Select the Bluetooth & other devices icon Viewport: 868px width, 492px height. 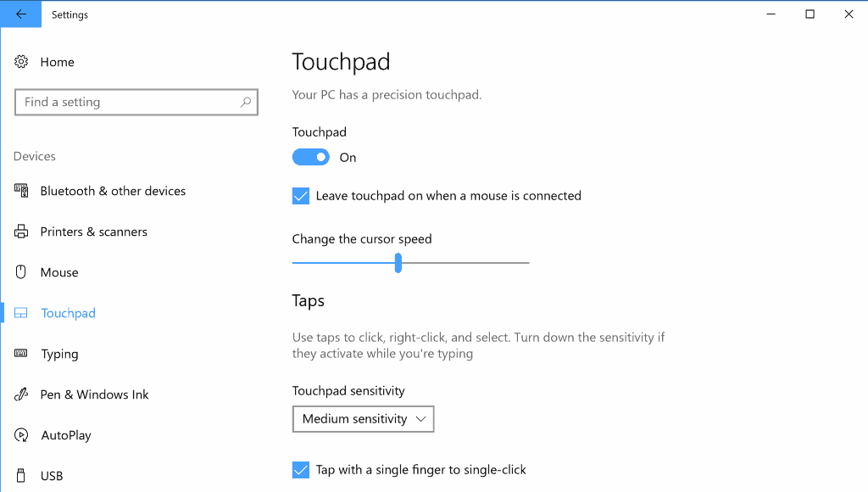pos(21,191)
